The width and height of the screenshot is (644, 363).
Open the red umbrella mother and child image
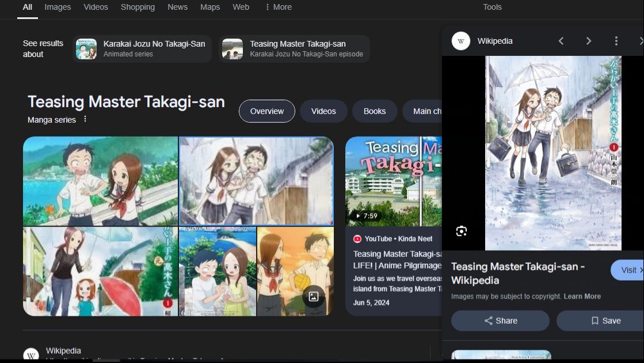click(100, 271)
